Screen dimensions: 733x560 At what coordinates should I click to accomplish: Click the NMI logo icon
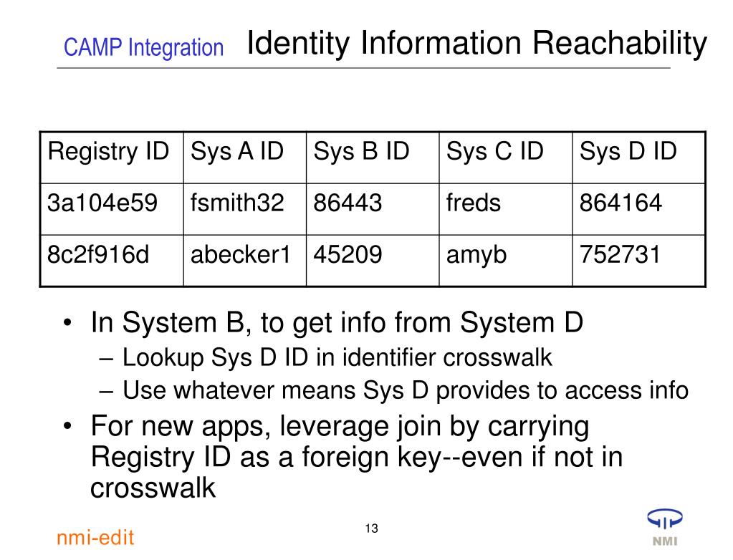[x=664, y=527]
